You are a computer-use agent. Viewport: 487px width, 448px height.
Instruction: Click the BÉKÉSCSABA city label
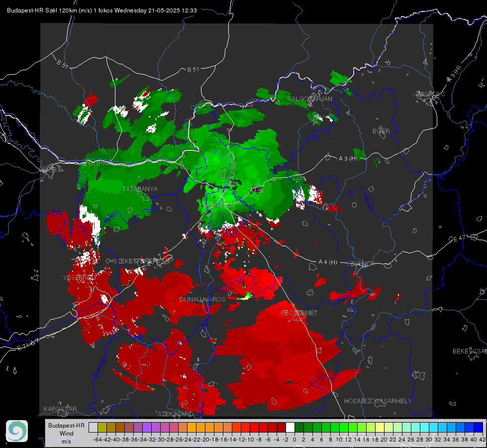469,351
